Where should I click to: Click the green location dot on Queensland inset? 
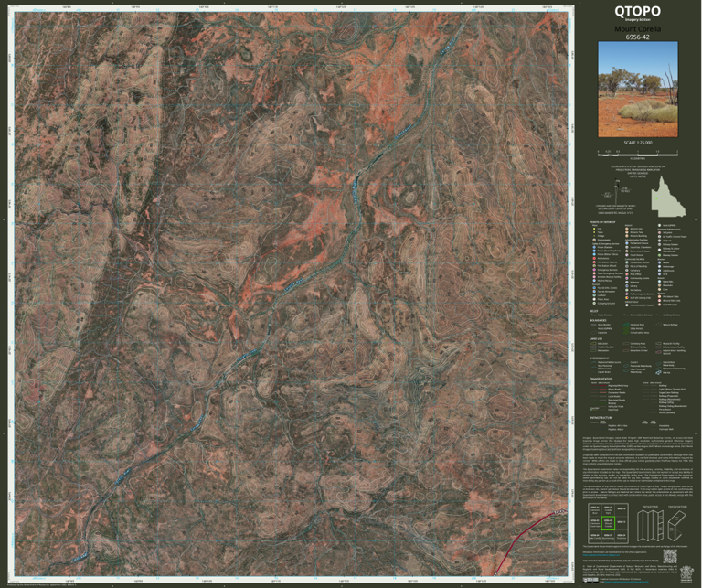click(656, 198)
